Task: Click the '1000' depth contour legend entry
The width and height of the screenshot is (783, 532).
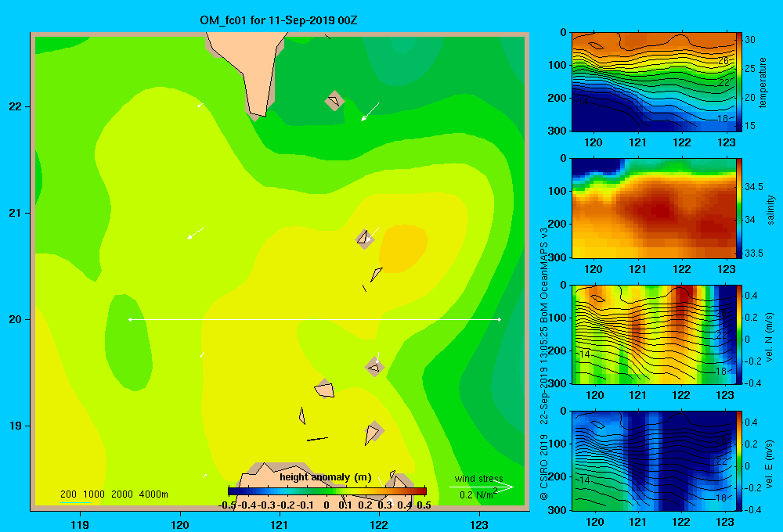Action: tap(94, 494)
